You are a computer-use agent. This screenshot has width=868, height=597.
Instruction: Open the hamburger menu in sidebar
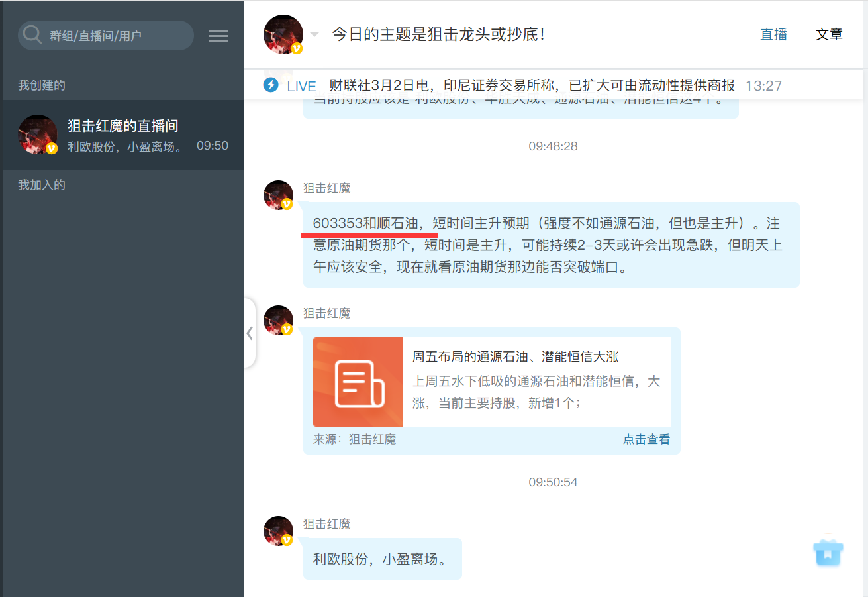click(218, 36)
